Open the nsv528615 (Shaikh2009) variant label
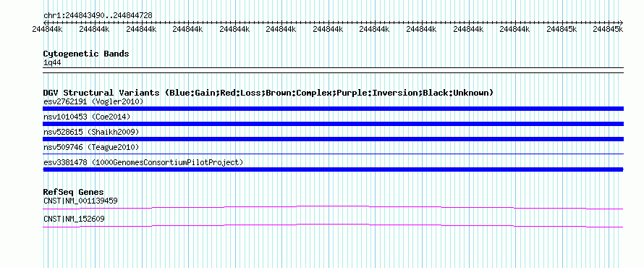 coord(91,132)
